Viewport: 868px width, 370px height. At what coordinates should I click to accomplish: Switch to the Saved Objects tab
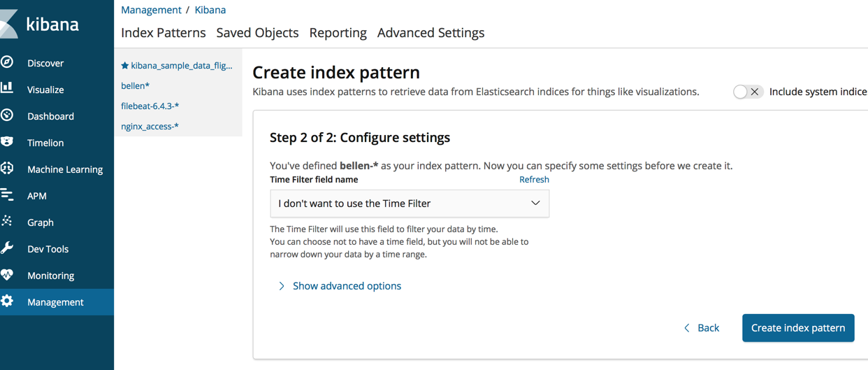[x=257, y=33]
